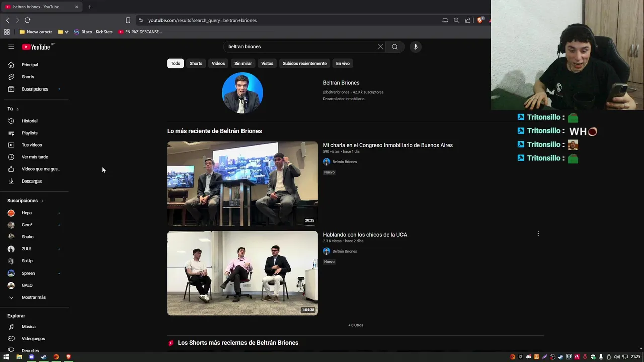Click the taskbar clock showing 21:25

(636, 357)
